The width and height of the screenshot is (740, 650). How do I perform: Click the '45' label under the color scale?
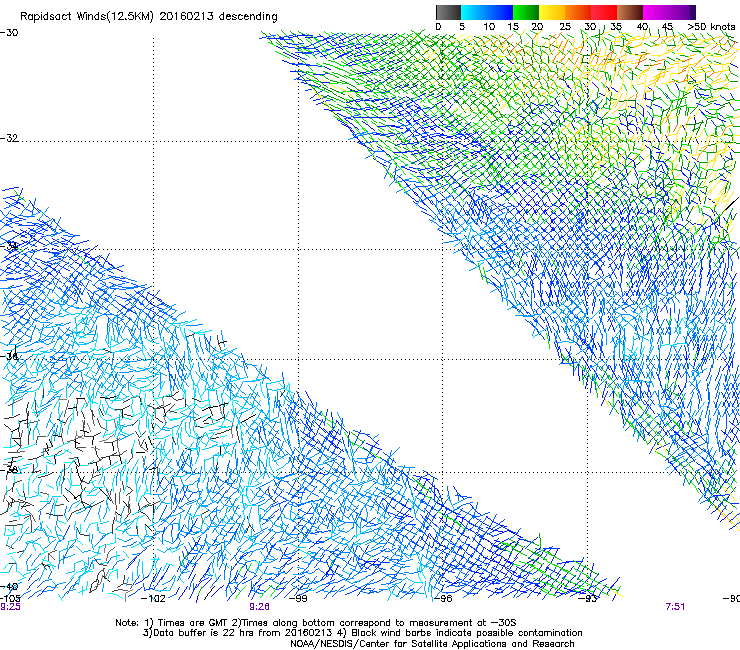click(667, 26)
